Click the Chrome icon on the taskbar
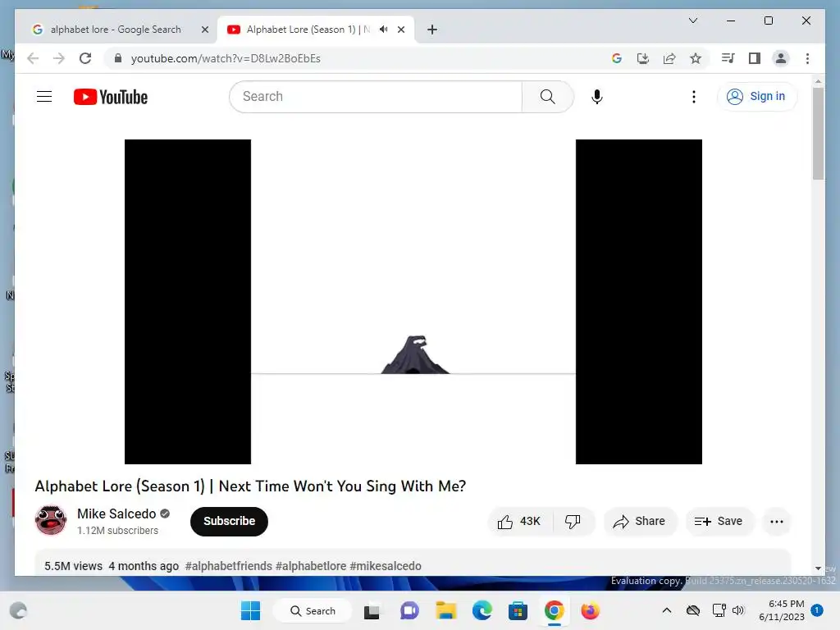The image size is (840, 630). click(x=554, y=610)
